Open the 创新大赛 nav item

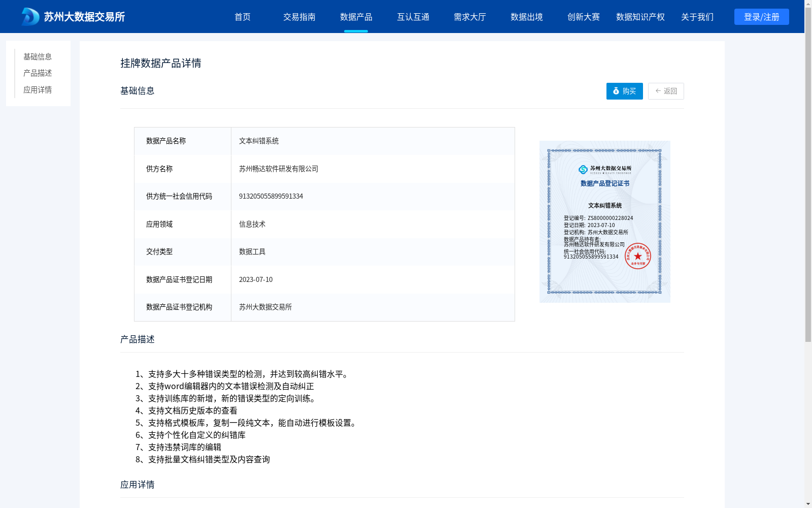tap(584, 17)
